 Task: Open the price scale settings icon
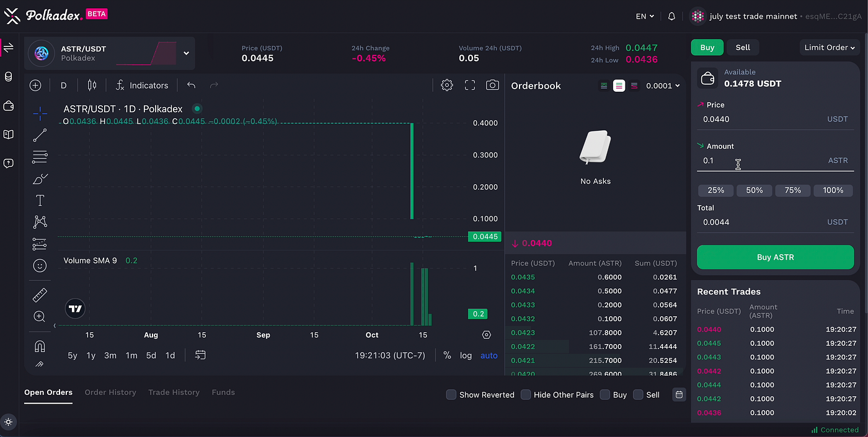(x=487, y=335)
